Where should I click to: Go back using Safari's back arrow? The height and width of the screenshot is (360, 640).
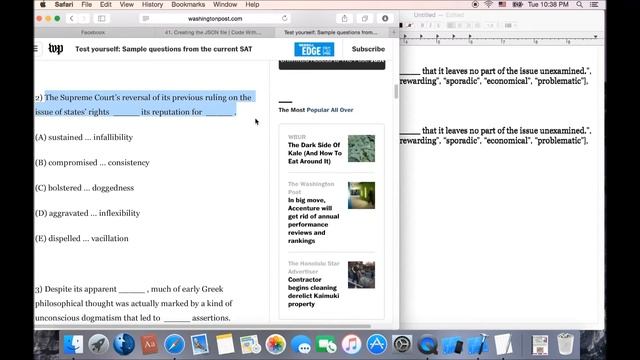tap(72, 18)
